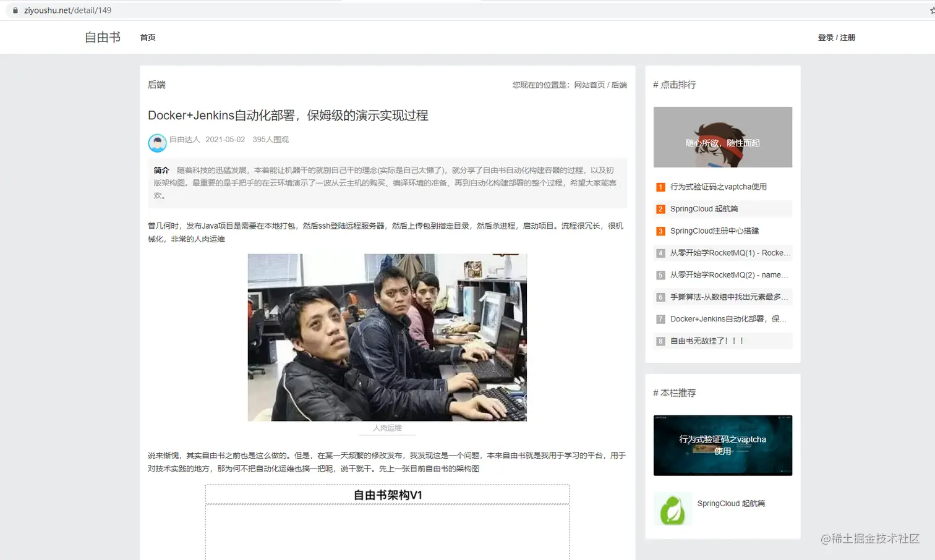Click the orange rank 1 badge
The image size is (935, 560).
tap(660, 187)
